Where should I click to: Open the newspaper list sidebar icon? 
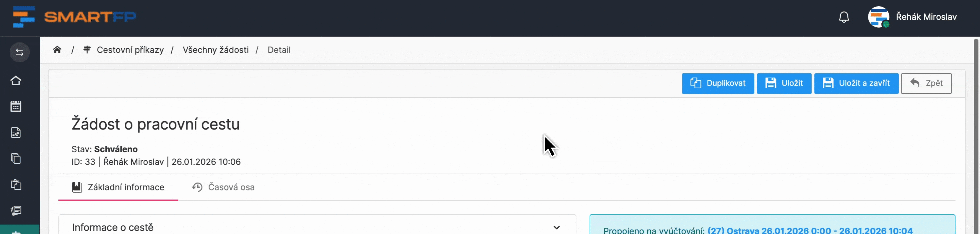(16, 210)
